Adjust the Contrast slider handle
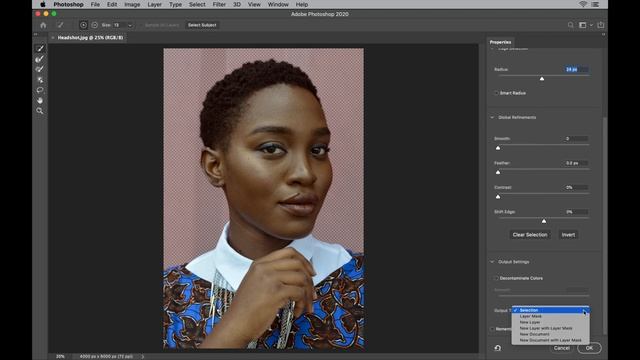Screen dimensions: 640x360 [x=498, y=196]
